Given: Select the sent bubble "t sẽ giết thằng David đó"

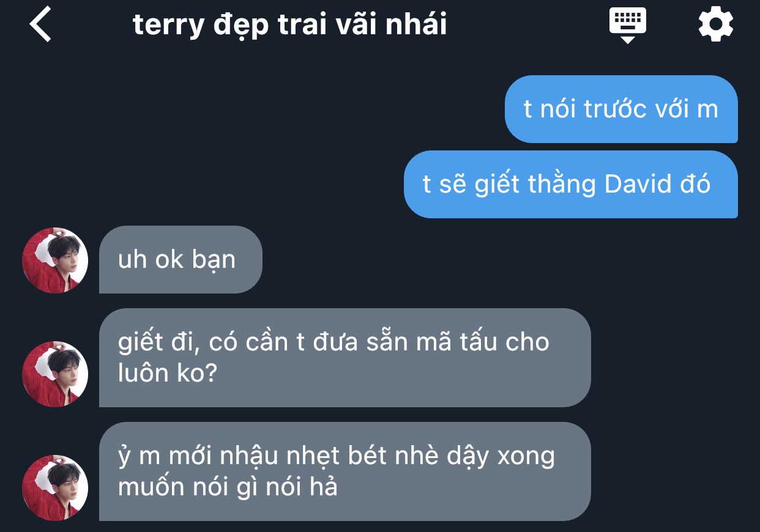Looking at the screenshot, I should coord(571,184).
